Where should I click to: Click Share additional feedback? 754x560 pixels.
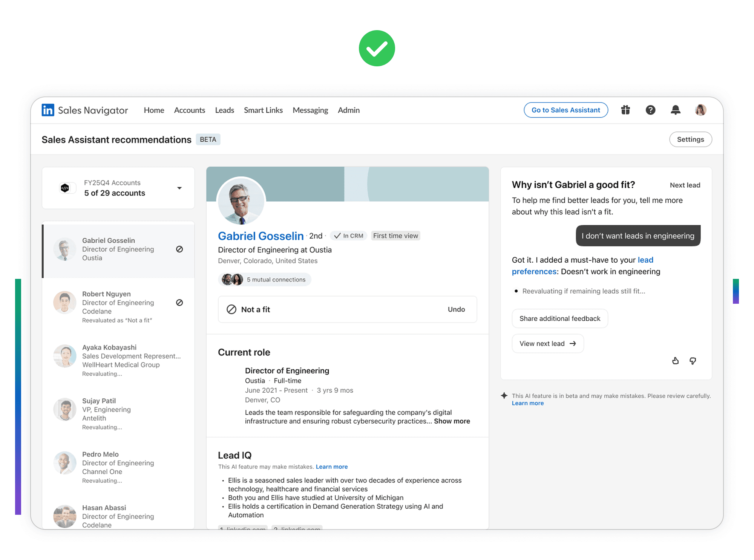pyautogui.click(x=559, y=318)
